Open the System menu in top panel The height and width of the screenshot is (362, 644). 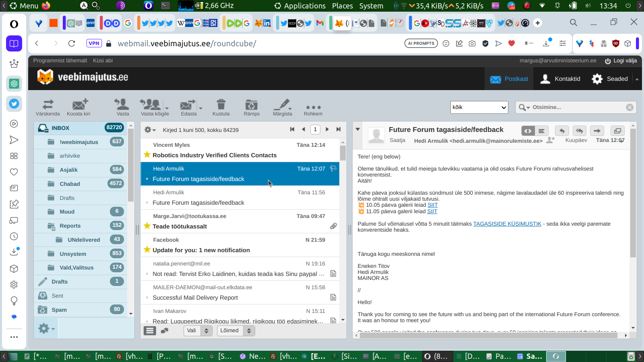coord(371,6)
